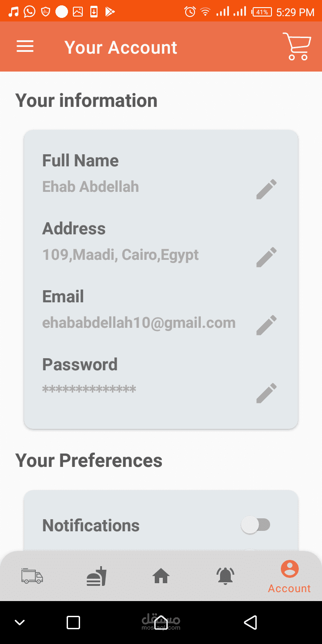Click the masked password text
This screenshot has height=644, width=322.
click(89, 390)
